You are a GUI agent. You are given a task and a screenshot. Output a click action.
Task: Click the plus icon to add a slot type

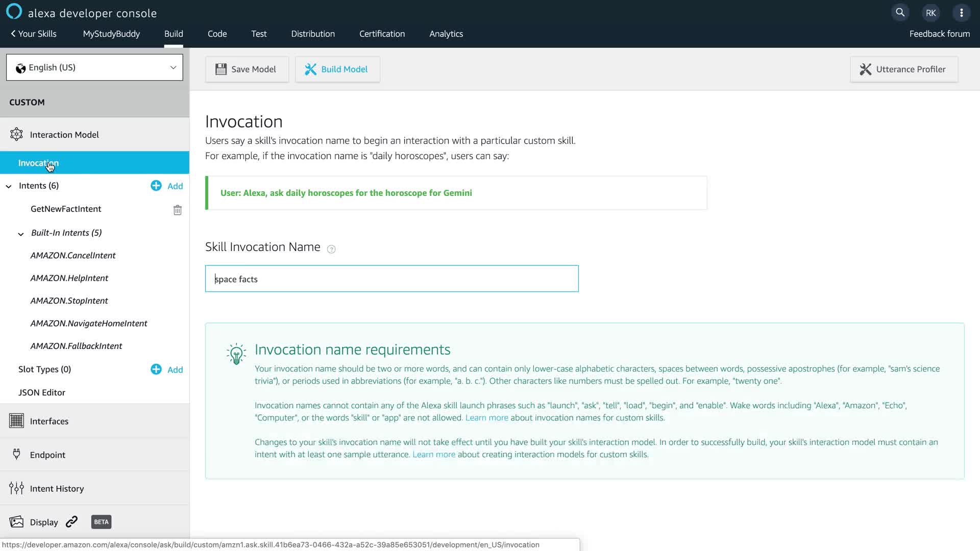(156, 369)
